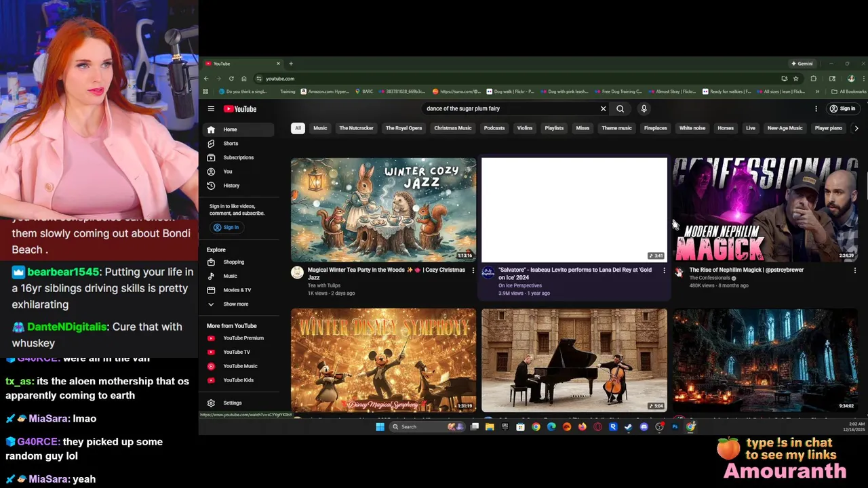Open the Winter Cozy Jazz video thumbnail

tap(384, 209)
